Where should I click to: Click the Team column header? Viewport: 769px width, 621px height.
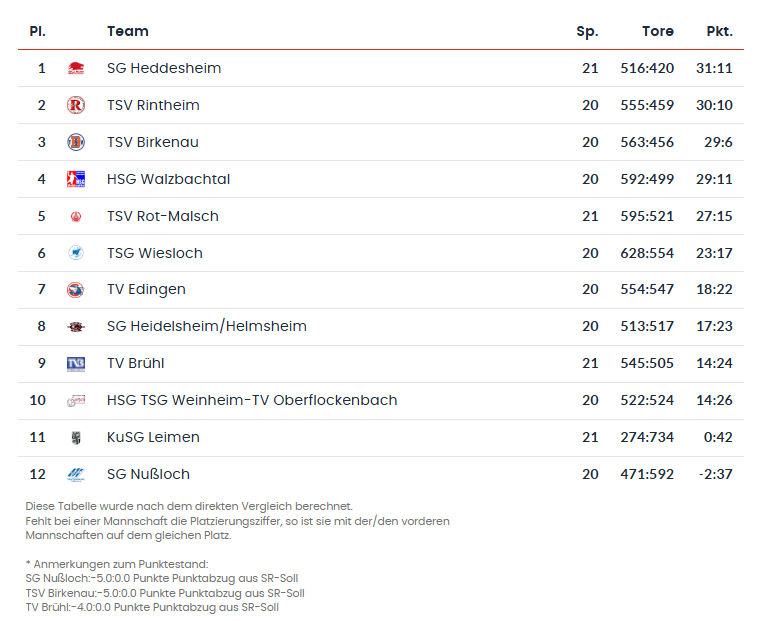pos(128,31)
